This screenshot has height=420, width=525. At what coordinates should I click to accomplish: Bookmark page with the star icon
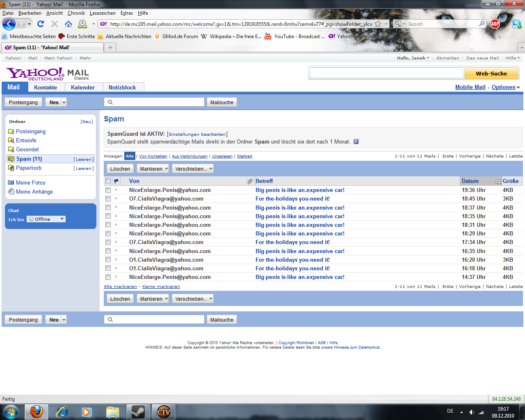tap(378, 24)
